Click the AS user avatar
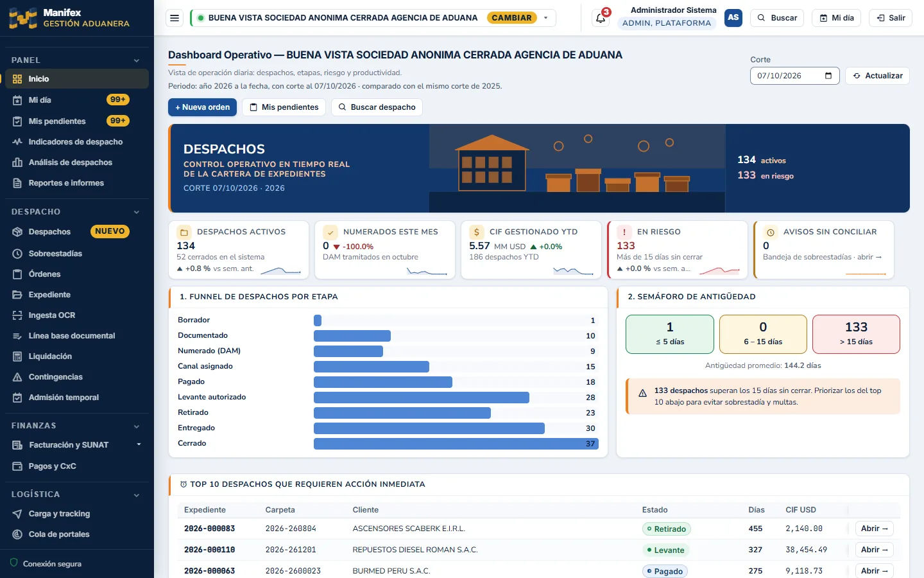 733,18
